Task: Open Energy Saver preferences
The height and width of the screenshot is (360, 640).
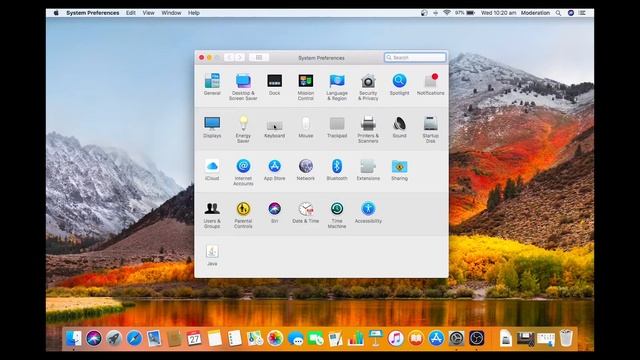Action: pyautogui.click(x=243, y=129)
